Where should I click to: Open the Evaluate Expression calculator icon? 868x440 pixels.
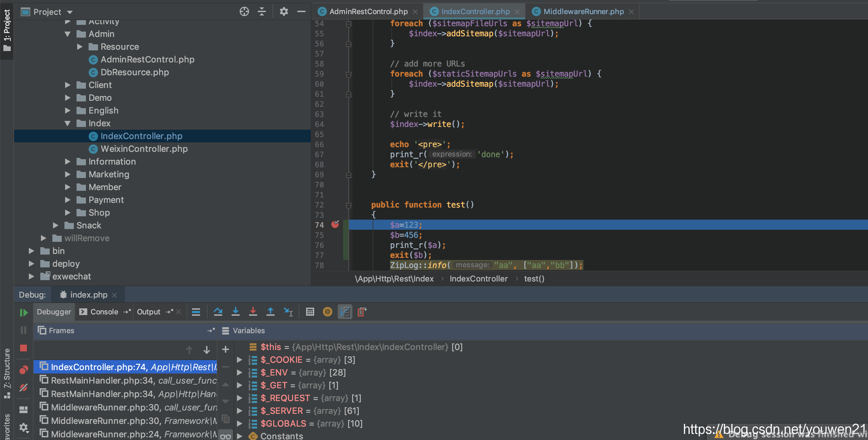310,312
